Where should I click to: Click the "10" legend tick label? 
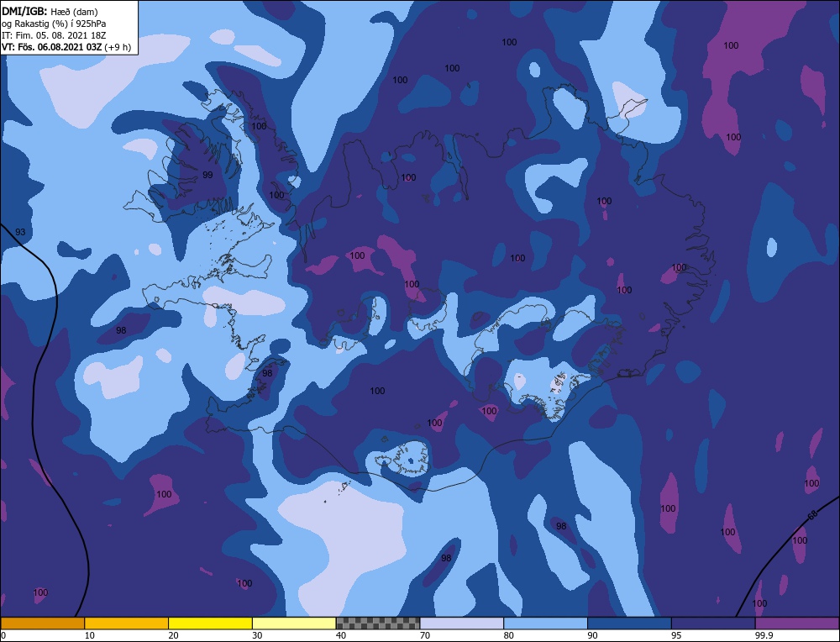tap(90, 635)
